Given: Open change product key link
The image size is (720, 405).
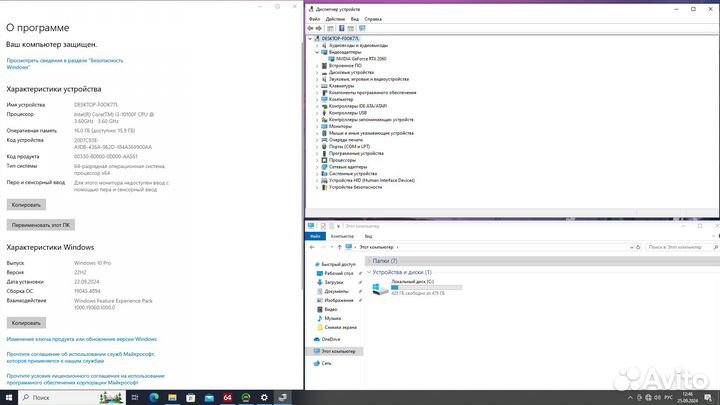Looking at the screenshot, I should point(82,339).
